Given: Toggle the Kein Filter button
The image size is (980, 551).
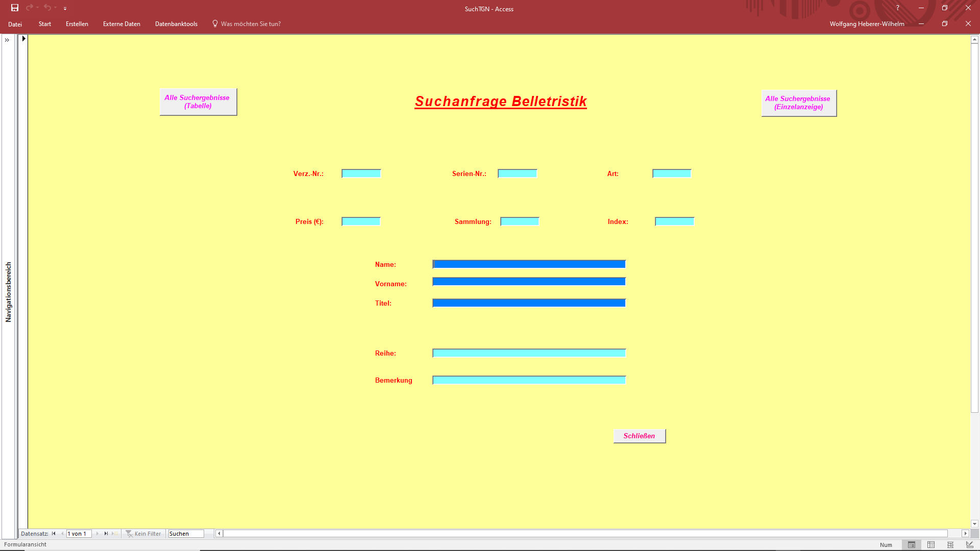Looking at the screenshot, I should pos(144,534).
